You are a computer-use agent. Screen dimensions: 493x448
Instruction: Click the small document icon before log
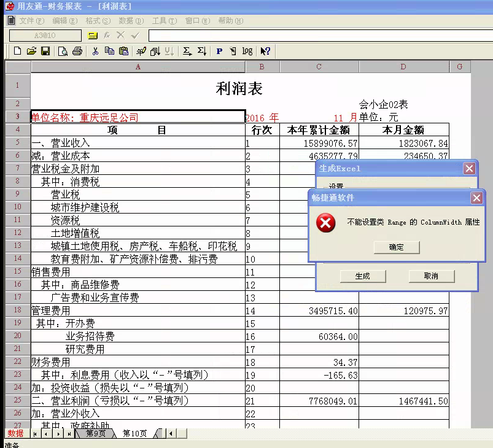click(233, 51)
